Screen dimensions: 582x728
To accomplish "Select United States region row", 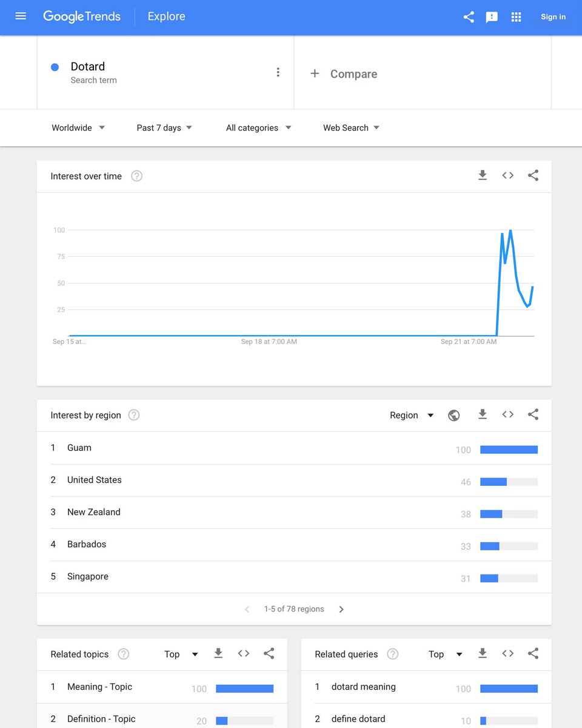I will pyautogui.click(x=294, y=480).
